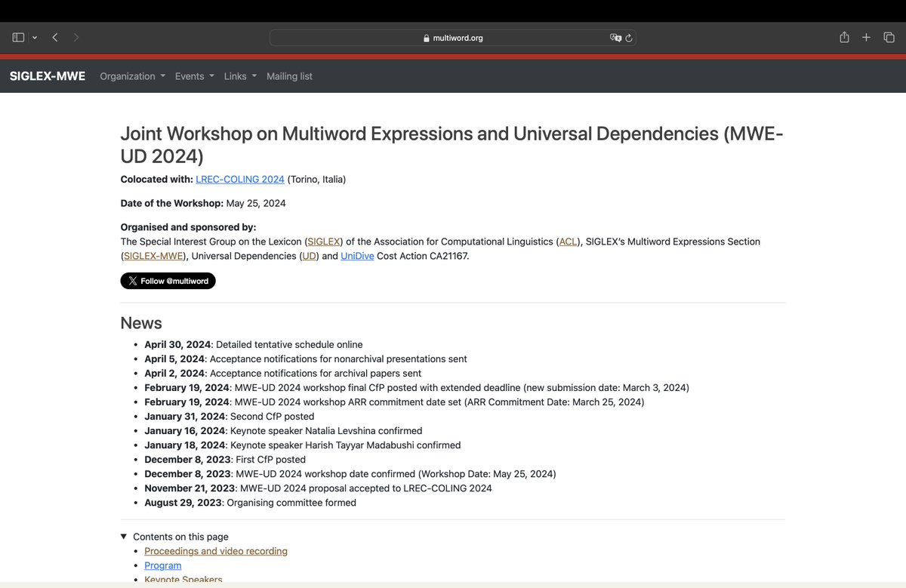The image size is (906, 588).
Task: Click the multiword.org address field
Action: pyautogui.click(x=453, y=38)
